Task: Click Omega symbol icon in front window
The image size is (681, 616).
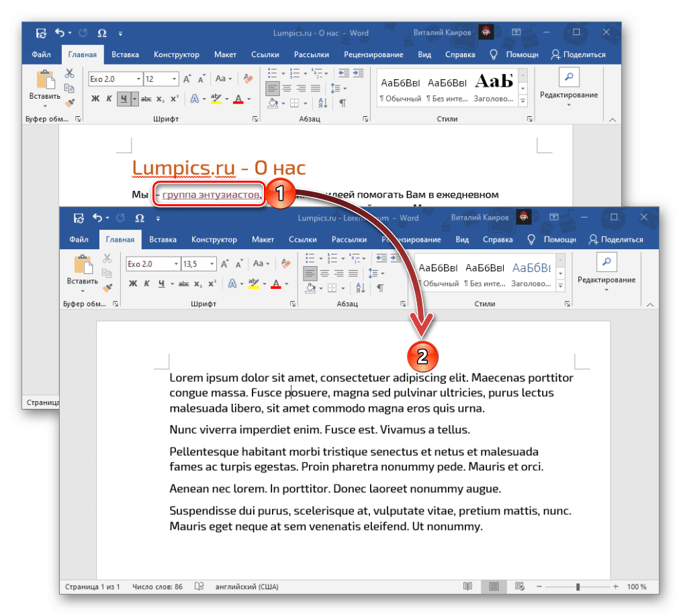Action: point(140,218)
